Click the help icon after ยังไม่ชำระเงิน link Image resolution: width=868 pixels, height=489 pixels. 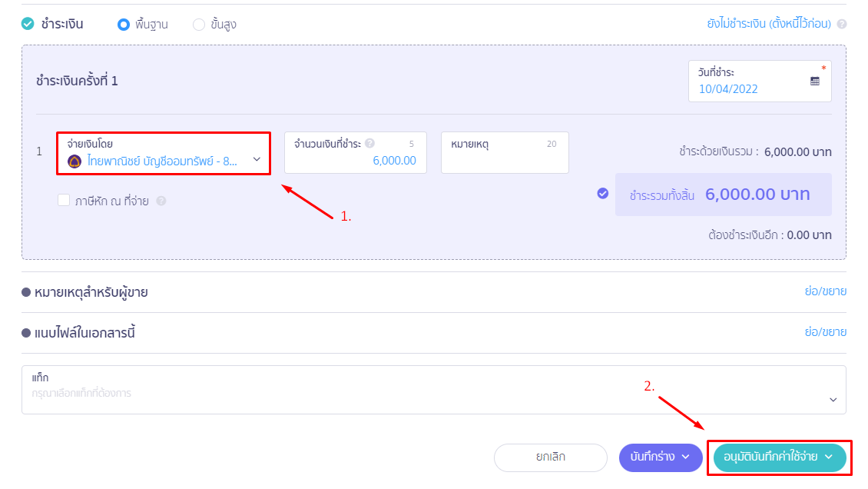tap(841, 24)
